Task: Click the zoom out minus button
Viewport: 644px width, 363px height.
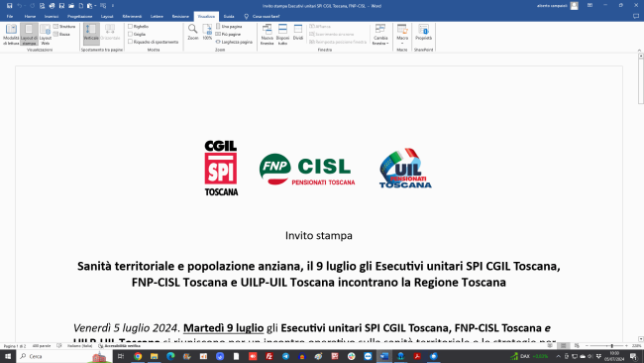Action: tap(587, 346)
